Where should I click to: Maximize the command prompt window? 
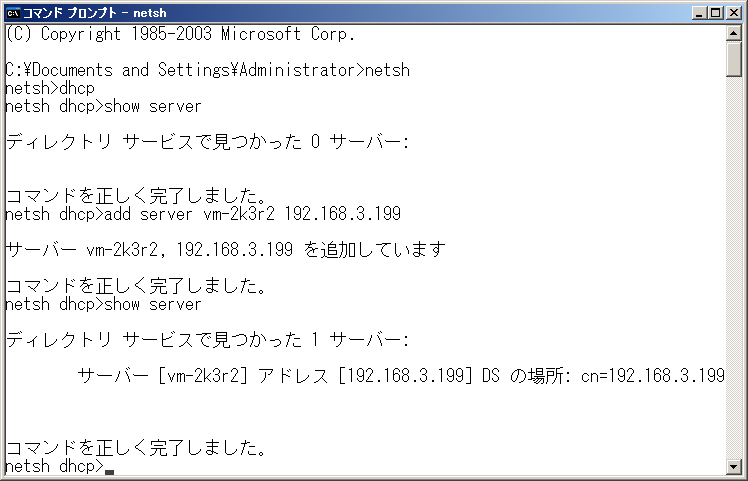coord(716,13)
